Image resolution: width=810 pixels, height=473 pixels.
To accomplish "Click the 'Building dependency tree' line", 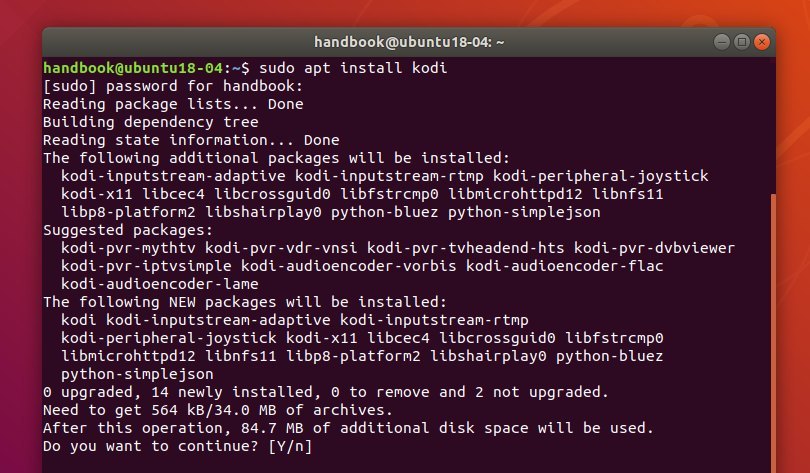I will (x=151, y=122).
